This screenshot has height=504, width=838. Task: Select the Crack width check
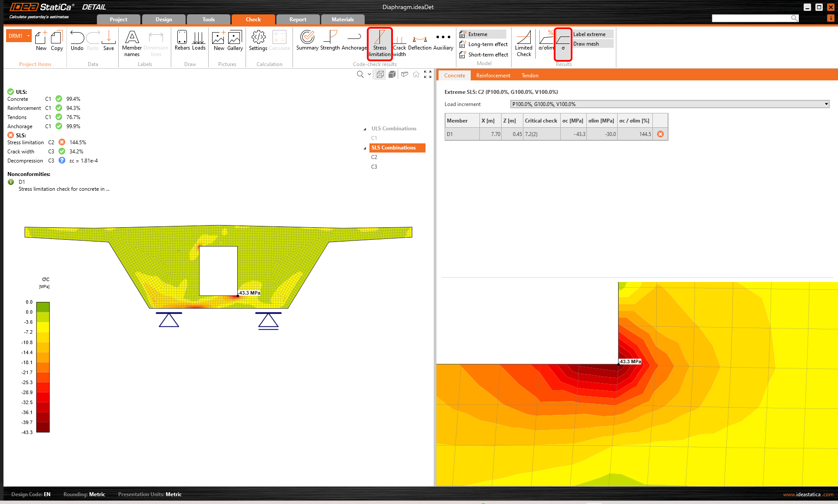tap(399, 44)
